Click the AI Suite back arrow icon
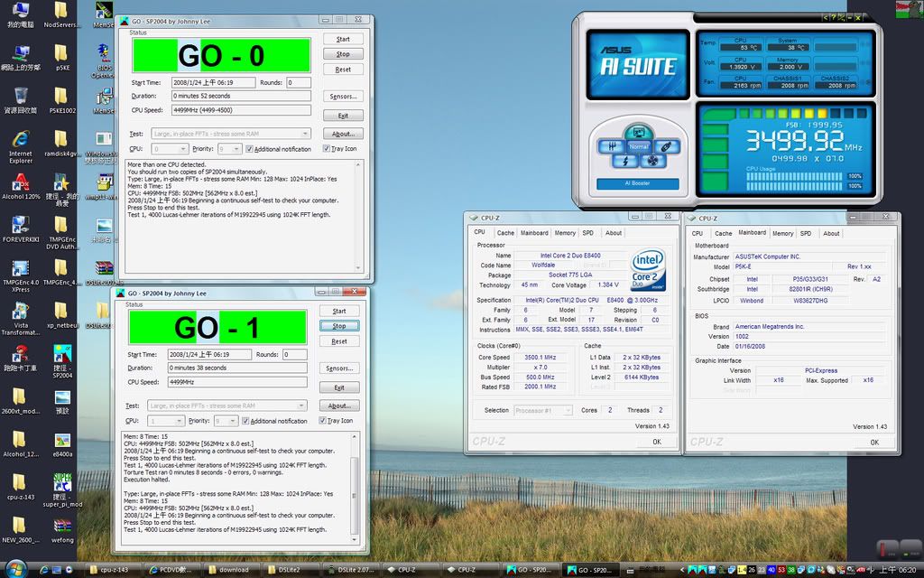The image size is (924, 578). (x=826, y=18)
